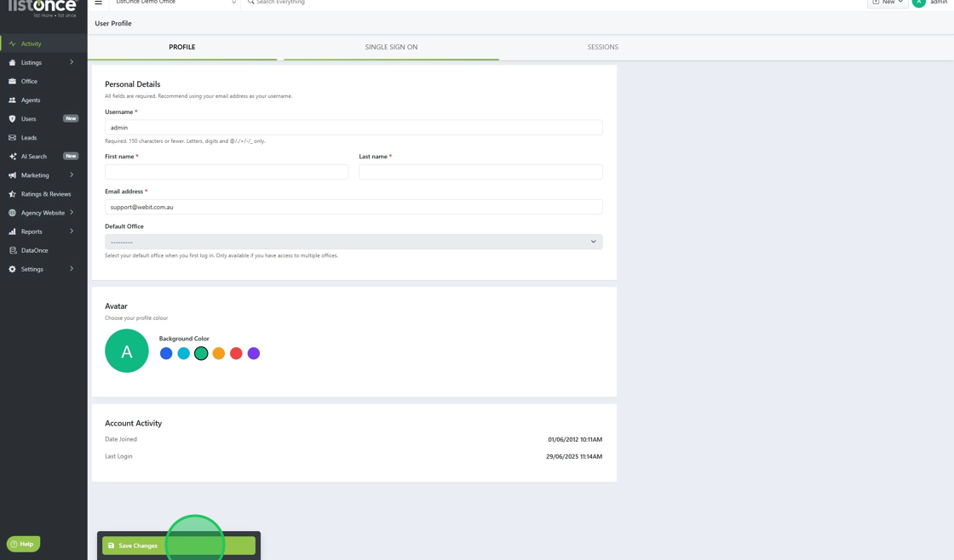Open the Default Office dropdown
The height and width of the screenshot is (560, 954).
point(353,242)
